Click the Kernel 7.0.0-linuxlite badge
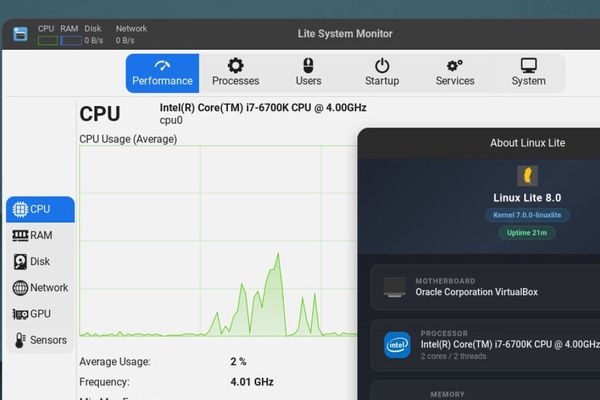The width and height of the screenshot is (600, 400). coord(527,215)
